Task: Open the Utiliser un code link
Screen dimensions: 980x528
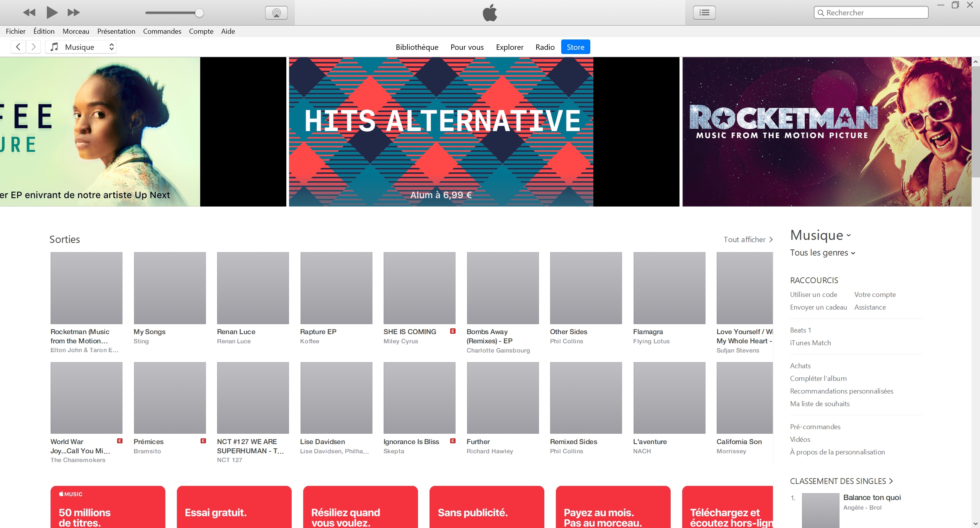Action: [813, 295]
